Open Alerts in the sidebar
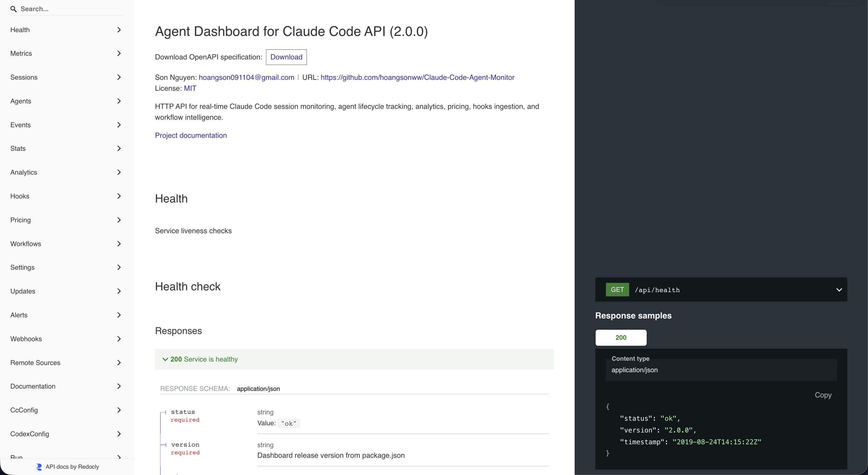Image resolution: width=868 pixels, height=475 pixels. (67, 315)
